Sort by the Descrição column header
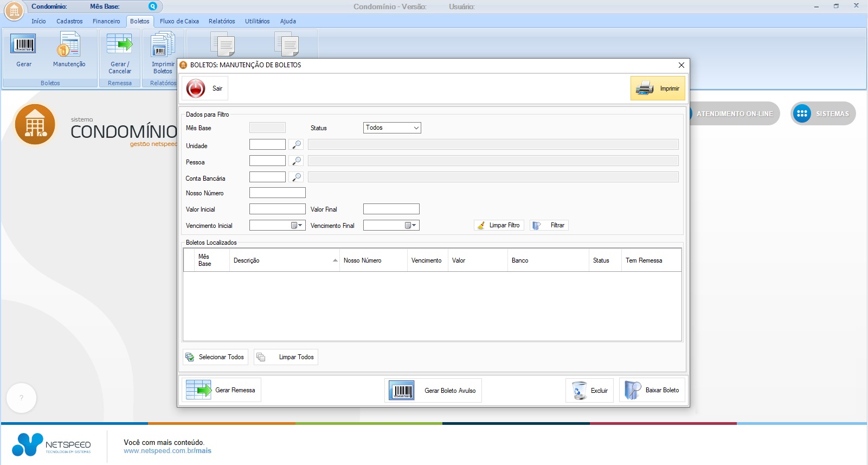Viewport: 868px width, 465px height. tap(284, 260)
